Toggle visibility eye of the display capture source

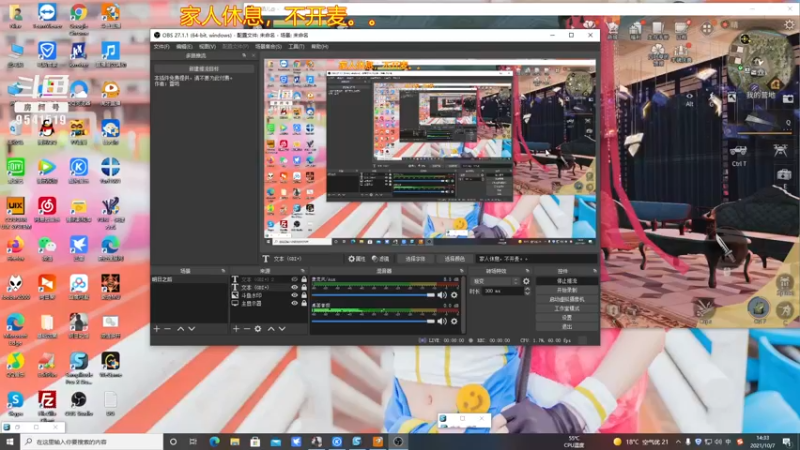[294, 303]
